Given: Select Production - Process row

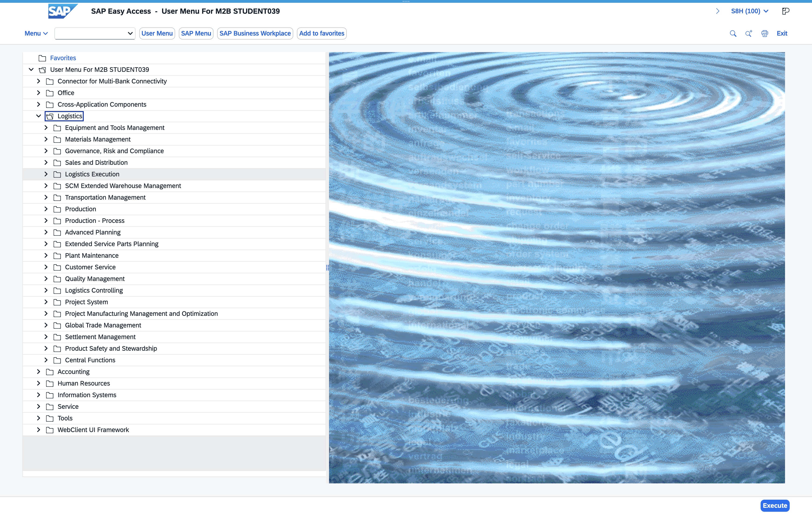Looking at the screenshot, I should pyautogui.click(x=174, y=221).
